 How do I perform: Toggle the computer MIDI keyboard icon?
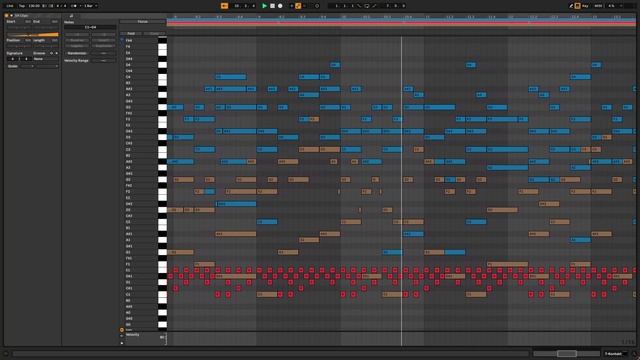point(578,6)
